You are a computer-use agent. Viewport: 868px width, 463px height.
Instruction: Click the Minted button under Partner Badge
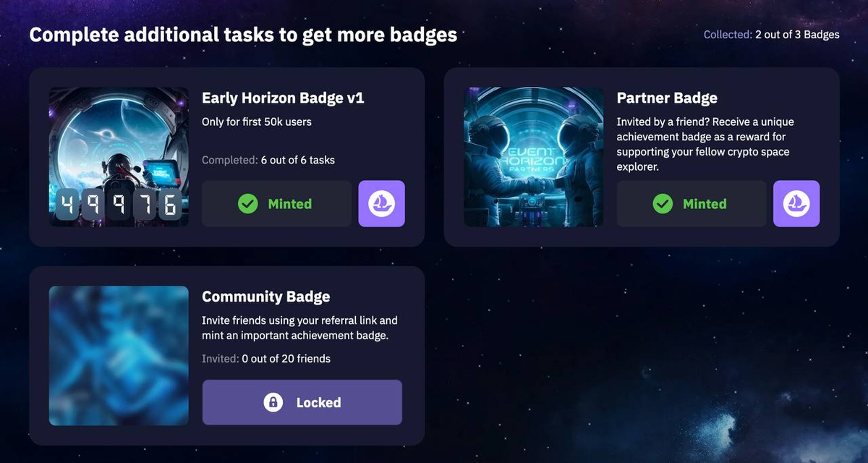pos(691,204)
